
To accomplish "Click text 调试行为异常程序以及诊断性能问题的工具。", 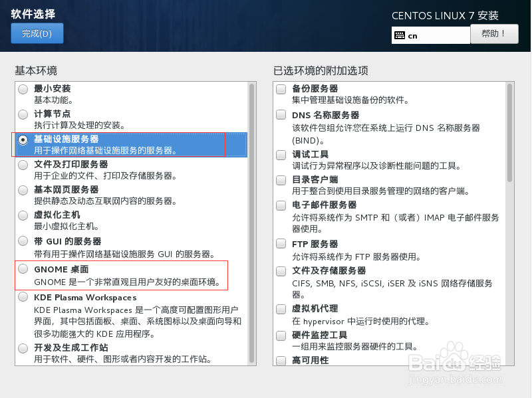I will [x=377, y=165].
